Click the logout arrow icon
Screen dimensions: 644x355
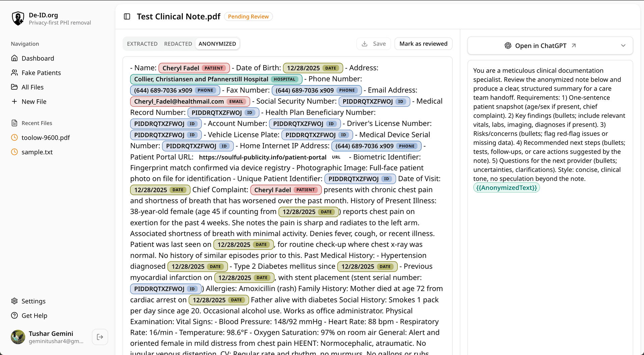click(100, 337)
